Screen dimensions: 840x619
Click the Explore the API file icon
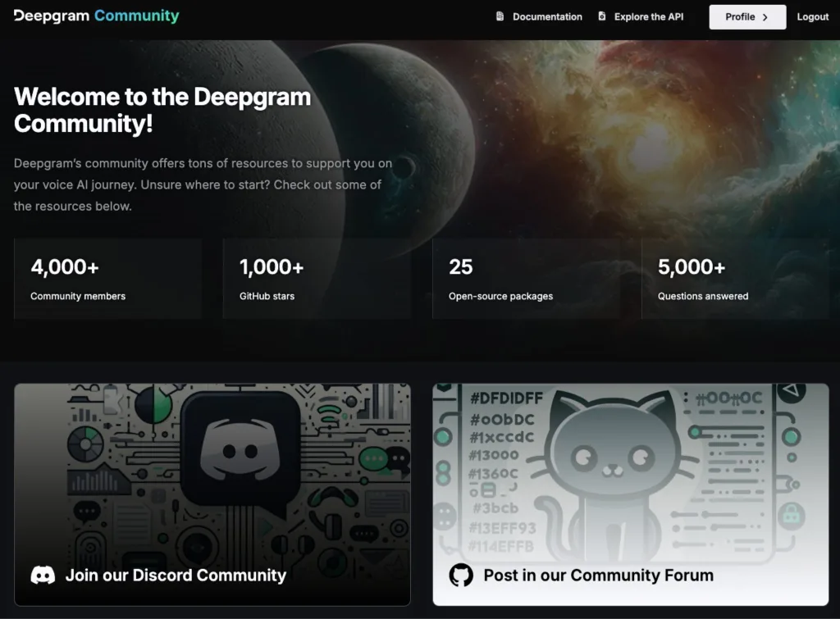click(x=602, y=16)
